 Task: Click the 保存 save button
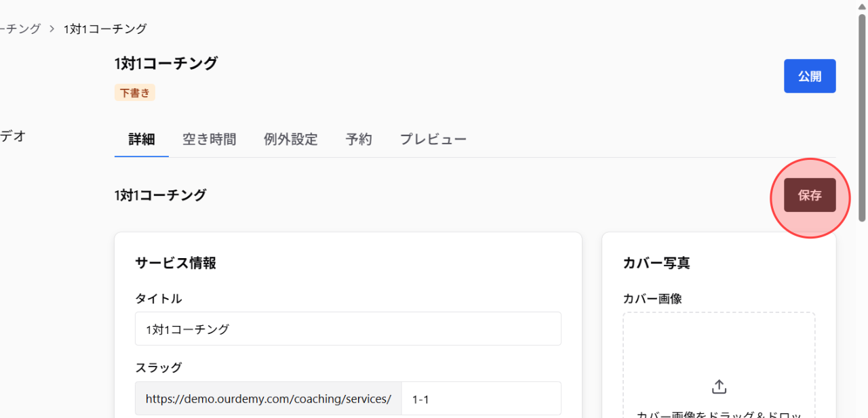coord(810,195)
